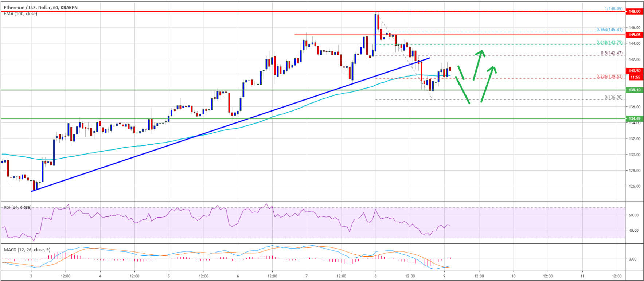This screenshot has width=644, height=281.
Task: Click 126.00 on the price axis
Action: (x=635, y=186)
